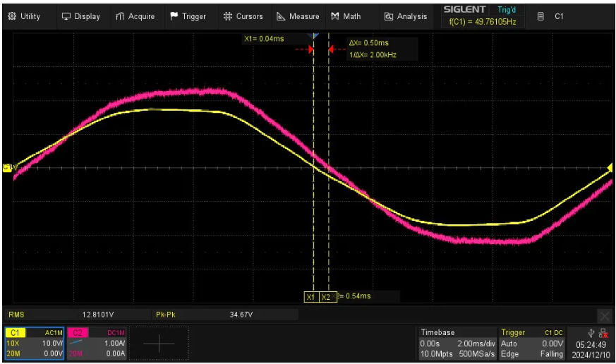Screen dimensions: 616x364
Task: Open the Timebase settings box
Action: [457, 343]
